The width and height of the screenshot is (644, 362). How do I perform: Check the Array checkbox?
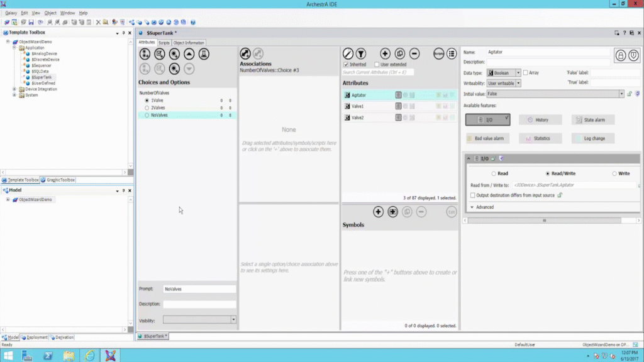click(526, 73)
